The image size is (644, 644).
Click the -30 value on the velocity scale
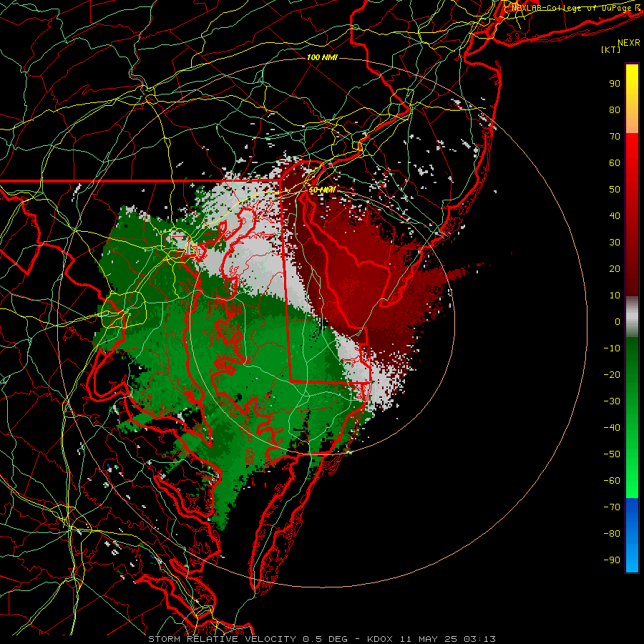[612, 401]
